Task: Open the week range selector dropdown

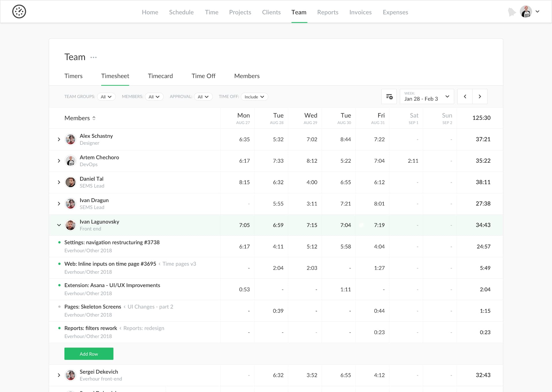Action: click(x=427, y=97)
